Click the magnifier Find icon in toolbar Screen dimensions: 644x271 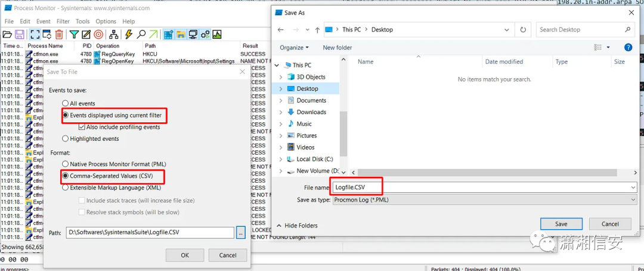pos(141,35)
